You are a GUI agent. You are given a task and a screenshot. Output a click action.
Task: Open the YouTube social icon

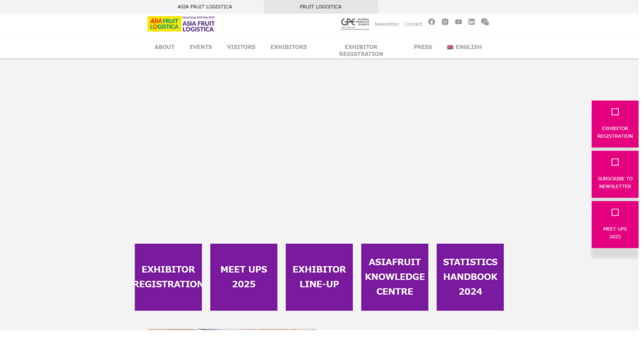tap(458, 22)
